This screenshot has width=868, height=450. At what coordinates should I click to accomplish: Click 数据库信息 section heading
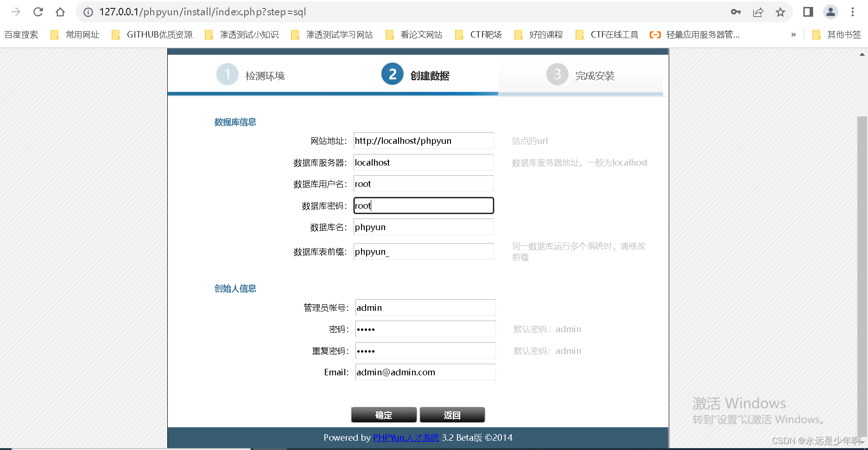point(235,122)
